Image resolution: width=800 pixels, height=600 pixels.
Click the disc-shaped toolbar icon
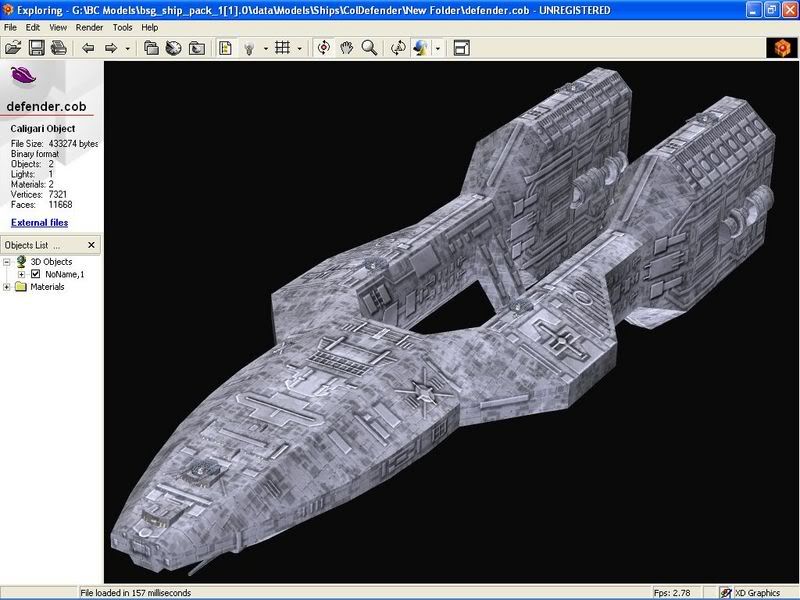pos(173,48)
